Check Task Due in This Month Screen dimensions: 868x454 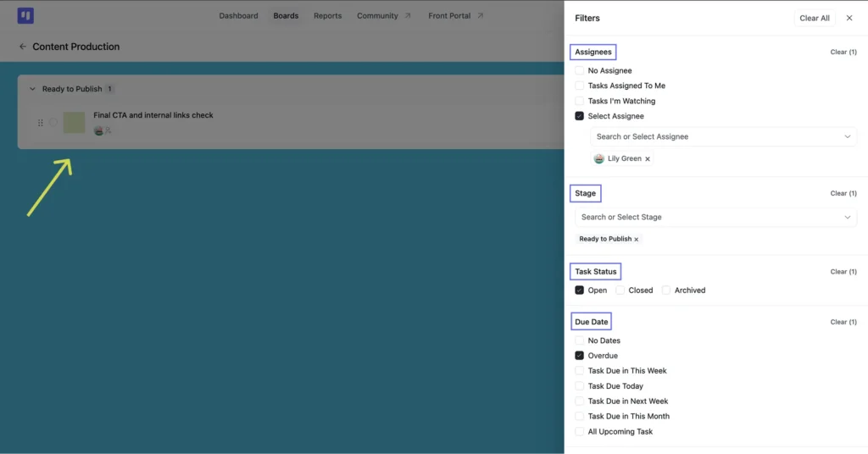pos(579,417)
